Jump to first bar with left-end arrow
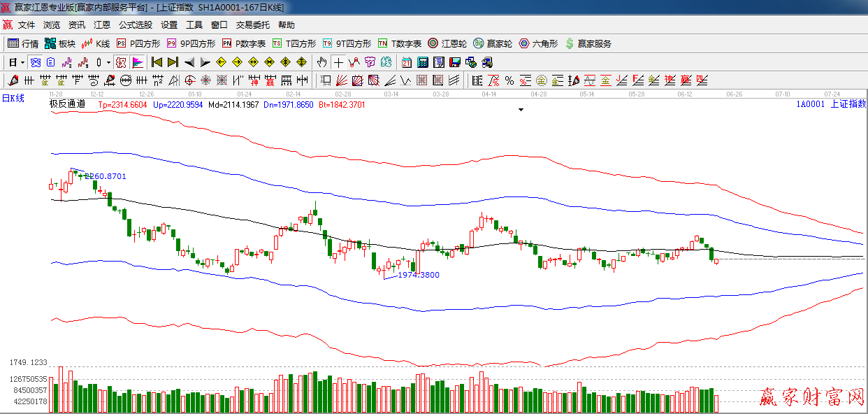 pos(157,62)
